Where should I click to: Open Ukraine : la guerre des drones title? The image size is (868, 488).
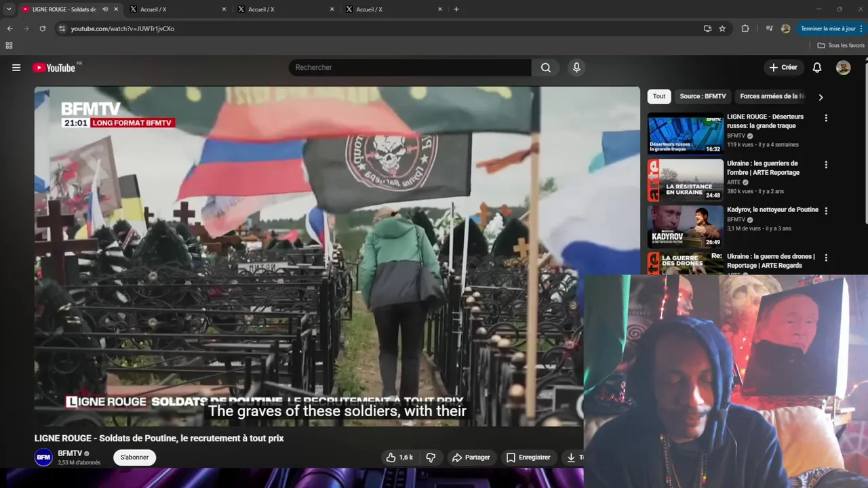point(770,261)
